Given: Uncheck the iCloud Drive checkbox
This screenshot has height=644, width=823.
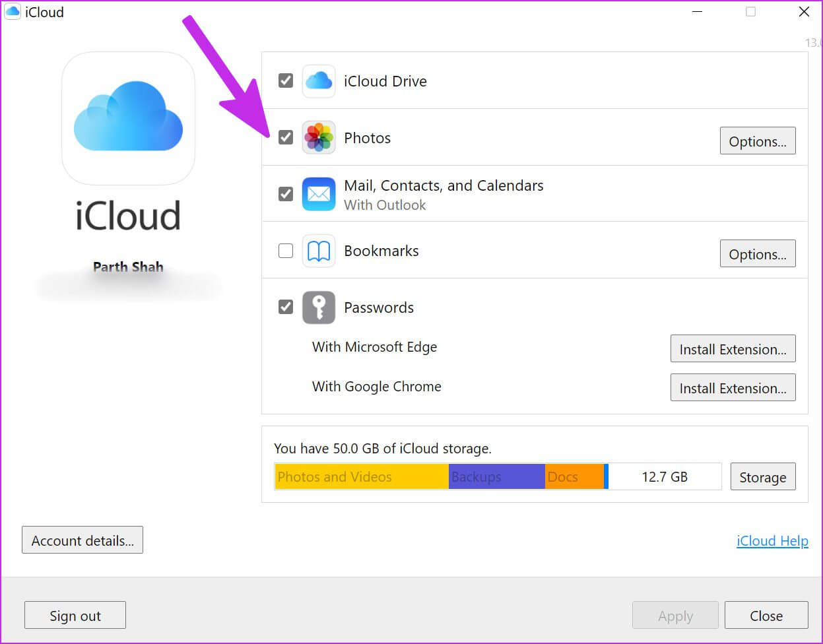Looking at the screenshot, I should tap(286, 80).
